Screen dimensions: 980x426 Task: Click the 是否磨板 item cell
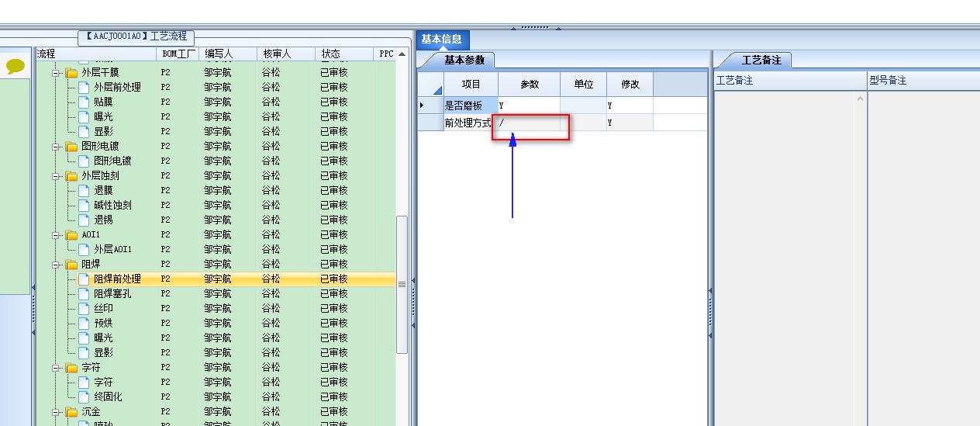click(x=471, y=105)
